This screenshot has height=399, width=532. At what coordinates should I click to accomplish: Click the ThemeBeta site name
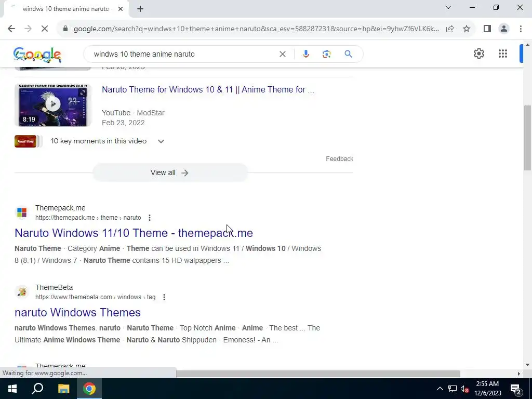tap(54, 287)
